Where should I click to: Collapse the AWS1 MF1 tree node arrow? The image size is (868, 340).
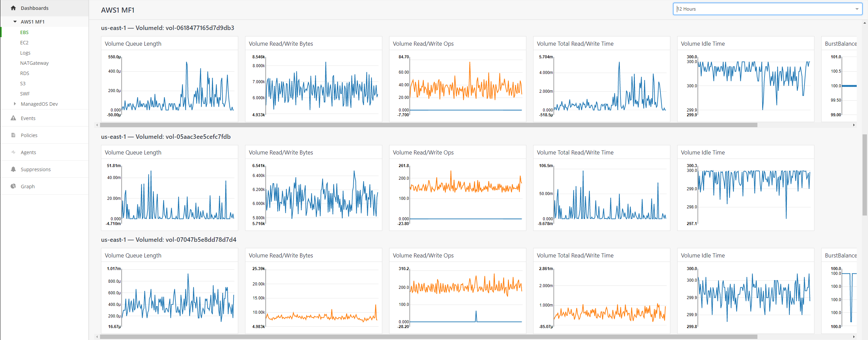pyautogui.click(x=15, y=21)
